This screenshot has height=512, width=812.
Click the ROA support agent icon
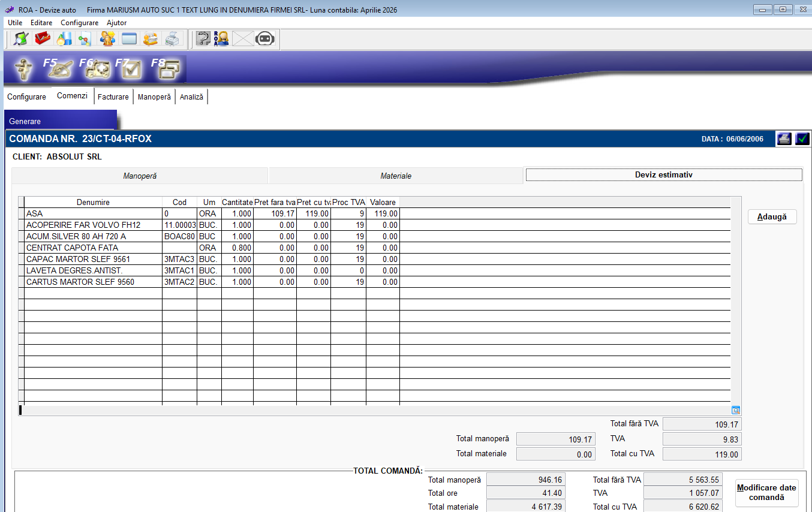pos(221,39)
